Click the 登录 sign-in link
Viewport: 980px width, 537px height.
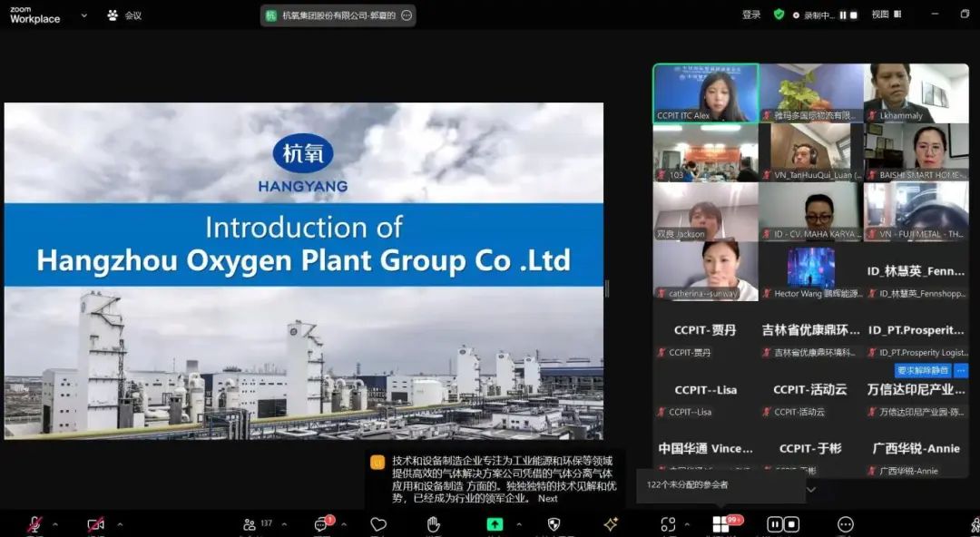coord(751,15)
